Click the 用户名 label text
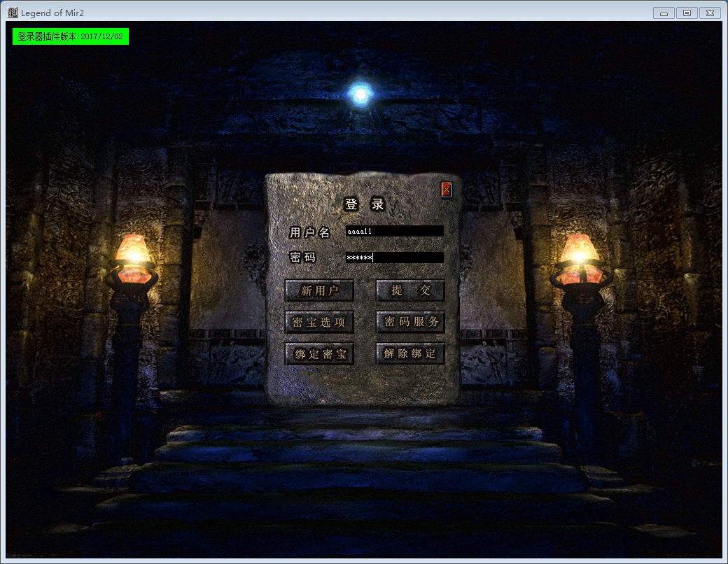This screenshot has height=564, width=728. [309, 232]
